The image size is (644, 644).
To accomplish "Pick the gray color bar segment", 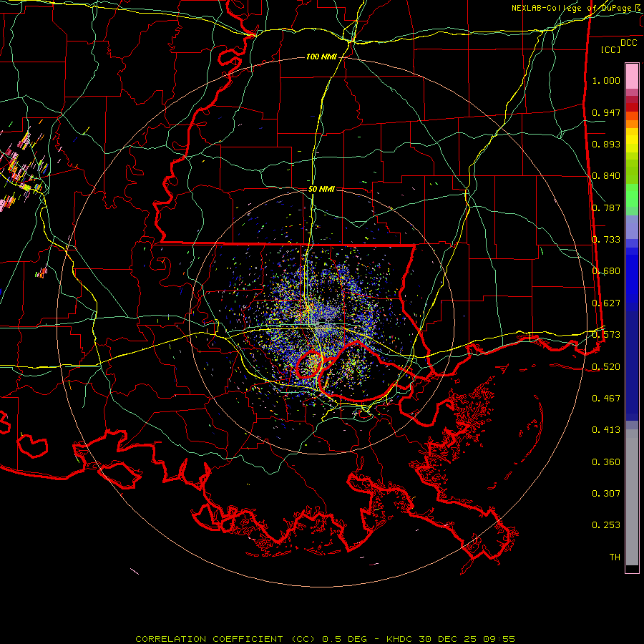I will (x=632, y=497).
